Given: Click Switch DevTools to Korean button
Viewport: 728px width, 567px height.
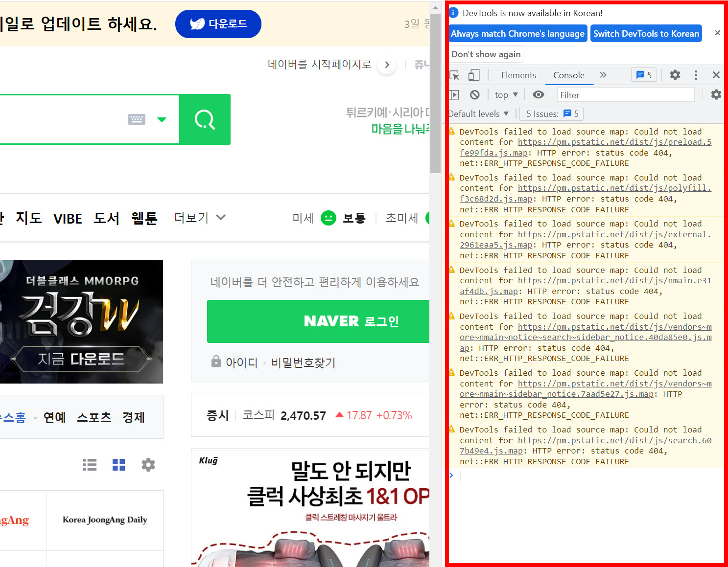Looking at the screenshot, I should coord(646,33).
